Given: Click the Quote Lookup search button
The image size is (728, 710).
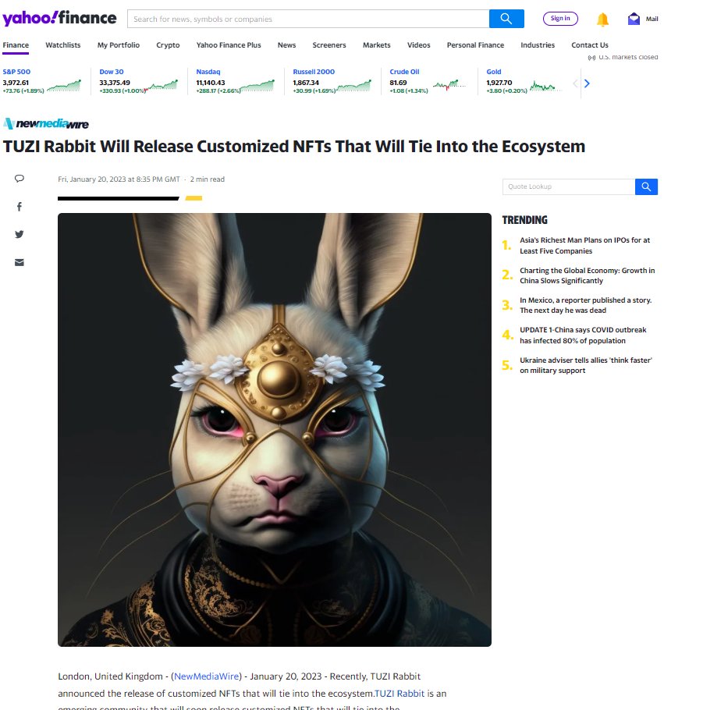Looking at the screenshot, I should [646, 186].
